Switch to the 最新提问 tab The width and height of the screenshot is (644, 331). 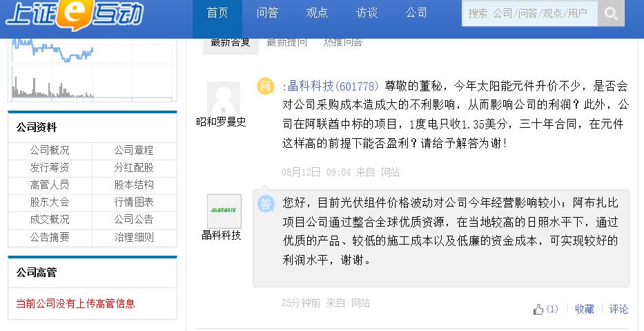coord(287,42)
